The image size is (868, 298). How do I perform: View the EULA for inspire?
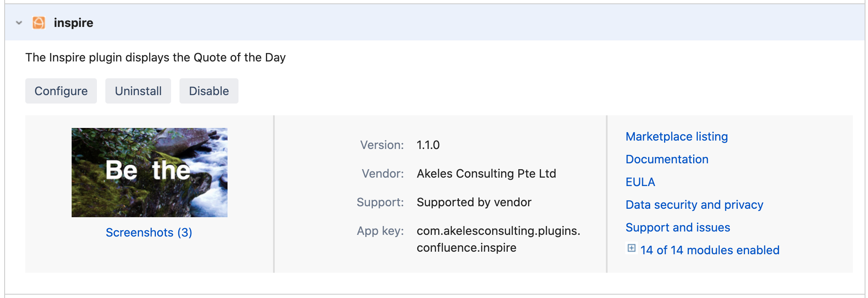(640, 182)
